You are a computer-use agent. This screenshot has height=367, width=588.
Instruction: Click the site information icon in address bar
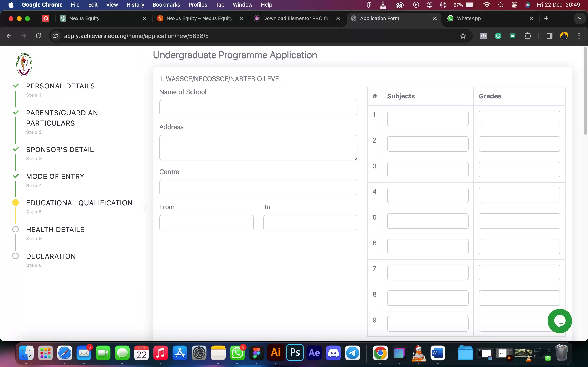pyautogui.click(x=56, y=36)
